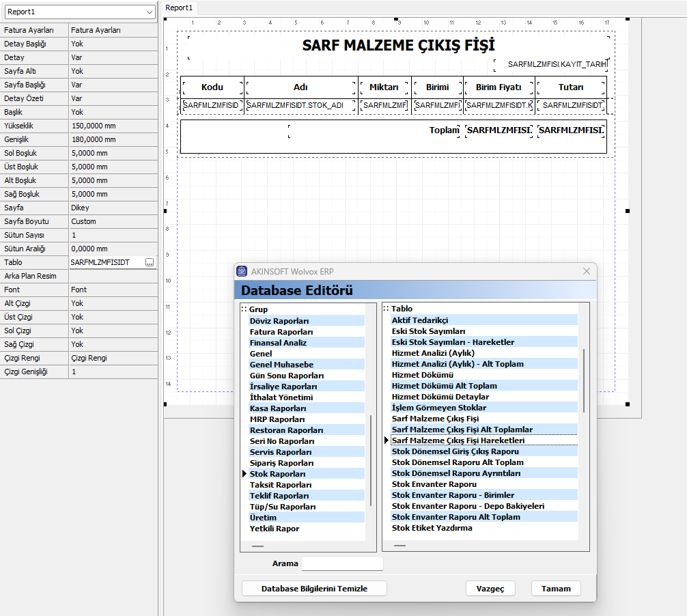The image size is (687, 616).
Task: Select Tüp/Su Raporları group
Action: (307, 507)
